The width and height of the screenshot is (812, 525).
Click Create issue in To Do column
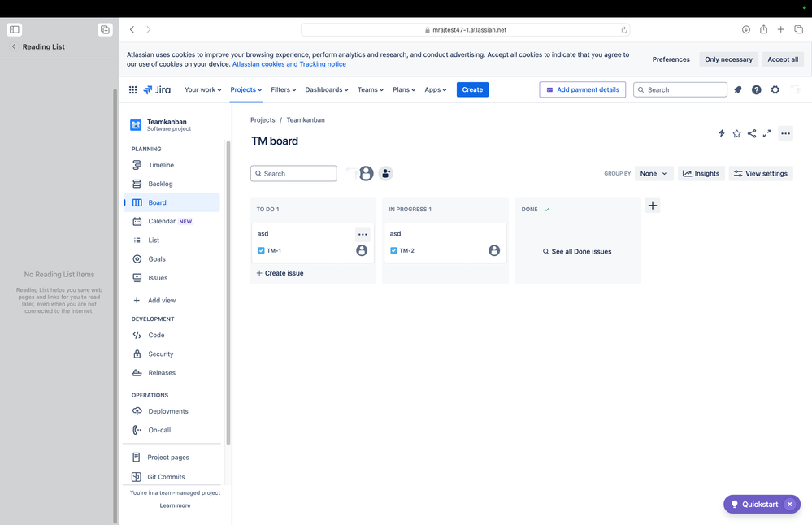[x=280, y=273]
